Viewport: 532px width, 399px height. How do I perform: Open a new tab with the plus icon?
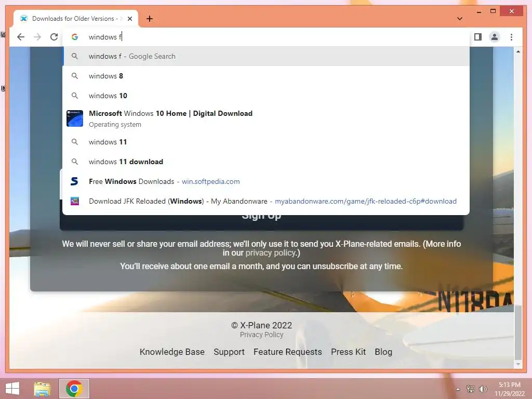click(x=149, y=19)
